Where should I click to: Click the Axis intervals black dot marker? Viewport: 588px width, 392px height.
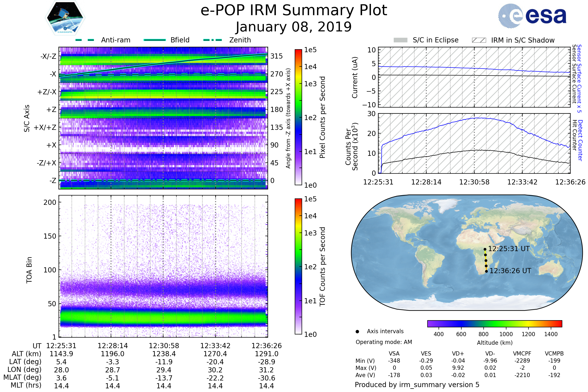pyautogui.click(x=357, y=331)
